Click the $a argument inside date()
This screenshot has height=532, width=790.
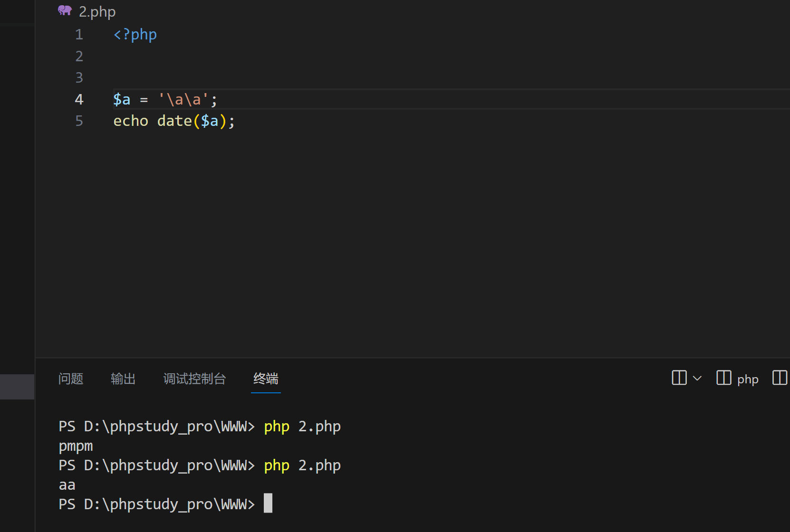click(210, 121)
